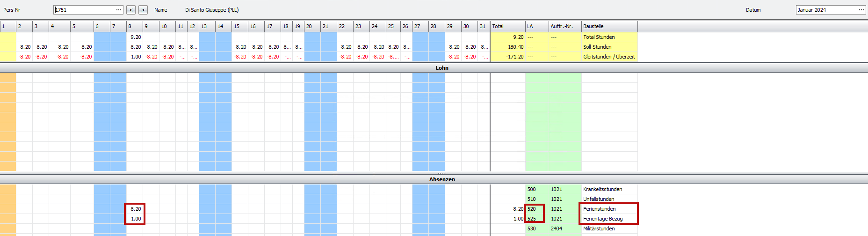Viewport: 868px width, 236px height.
Task: Go to previous employee with the < arrow
Action: tap(131, 10)
